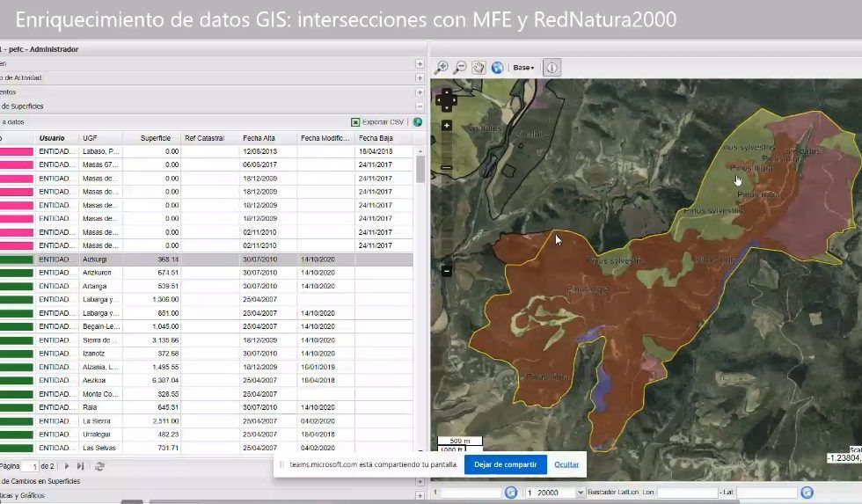The width and height of the screenshot is (862, 504).
Task: Pan the map left with arrow pad
Action: click(x=439, y=100)
